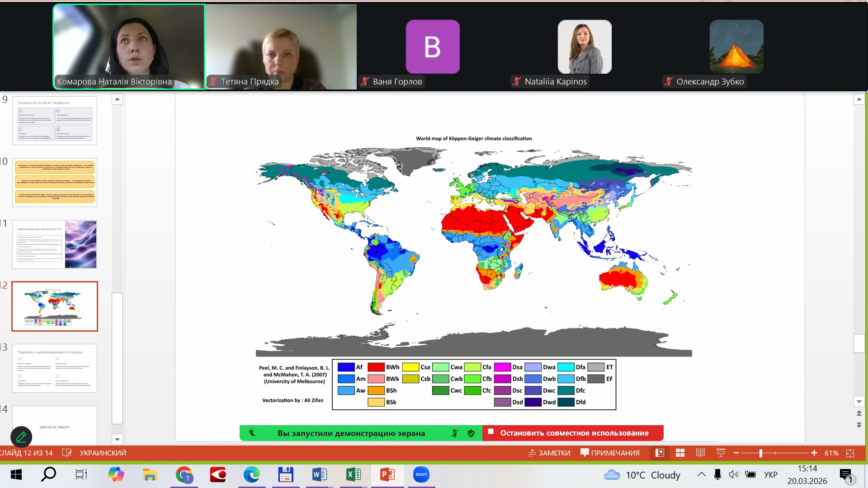Fit slide to current window icon
Screen dimensions: 868x488
850,453
